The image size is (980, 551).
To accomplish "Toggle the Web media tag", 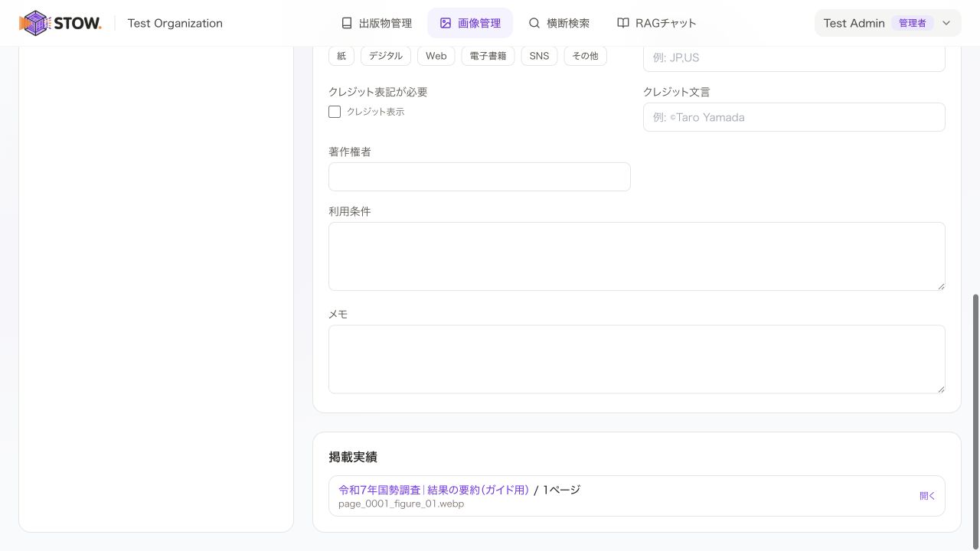I will [436, 56].
